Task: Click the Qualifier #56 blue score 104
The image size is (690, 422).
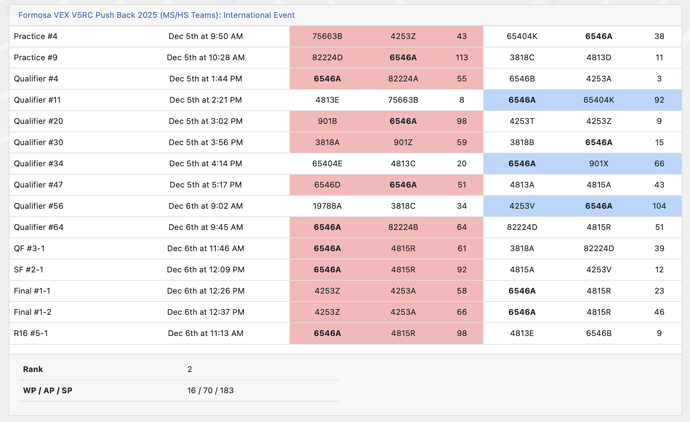Action: coord(659,206)
